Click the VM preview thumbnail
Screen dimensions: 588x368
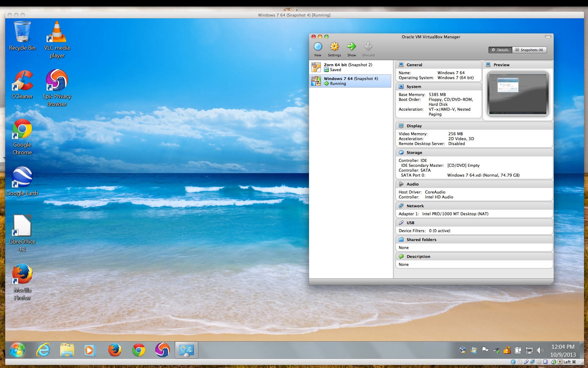[518, 94]
